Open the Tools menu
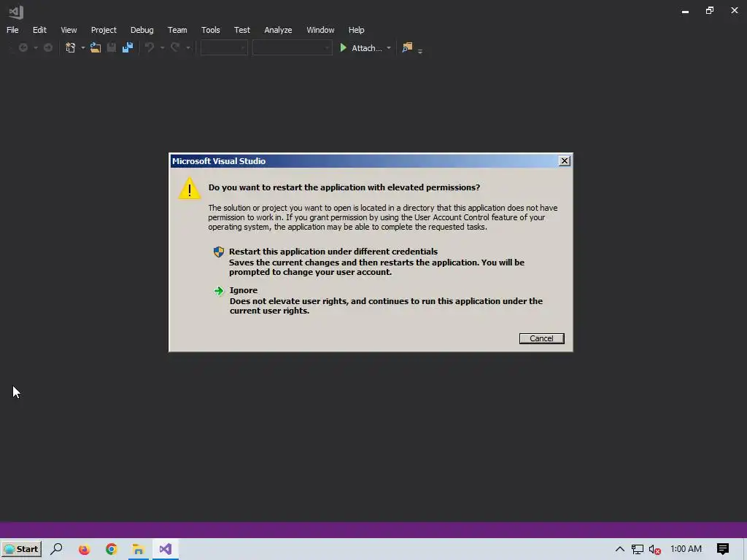The image size is (747, 560). (211, 30)
